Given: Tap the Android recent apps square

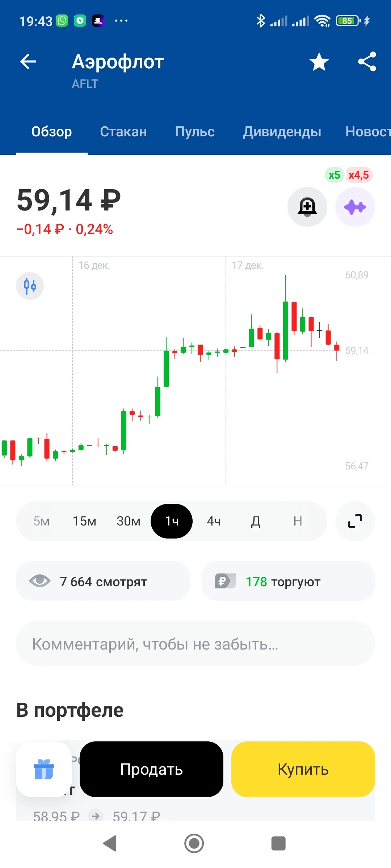Looking at the screenshot, I should [x=278, y=843].
